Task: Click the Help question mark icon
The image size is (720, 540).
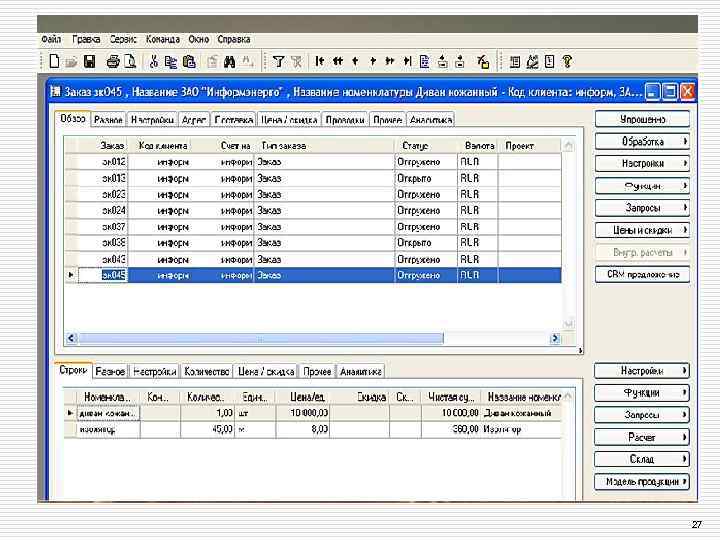Action: [x=567, y=61]
